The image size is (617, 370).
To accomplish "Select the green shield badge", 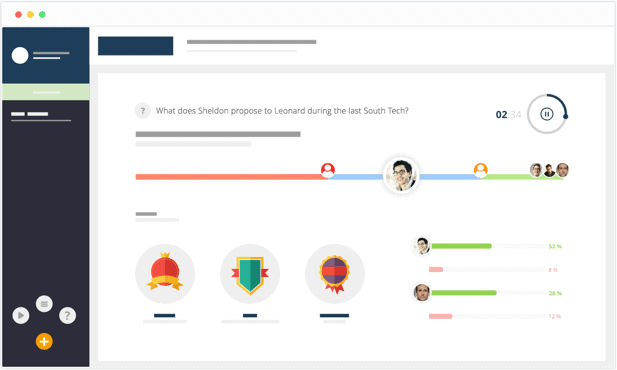I will [x=250, y=274].
